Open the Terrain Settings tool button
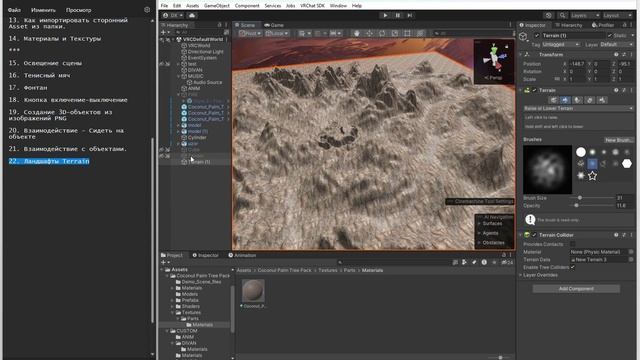This screenshot has width=640, height=360. point(602,100)
